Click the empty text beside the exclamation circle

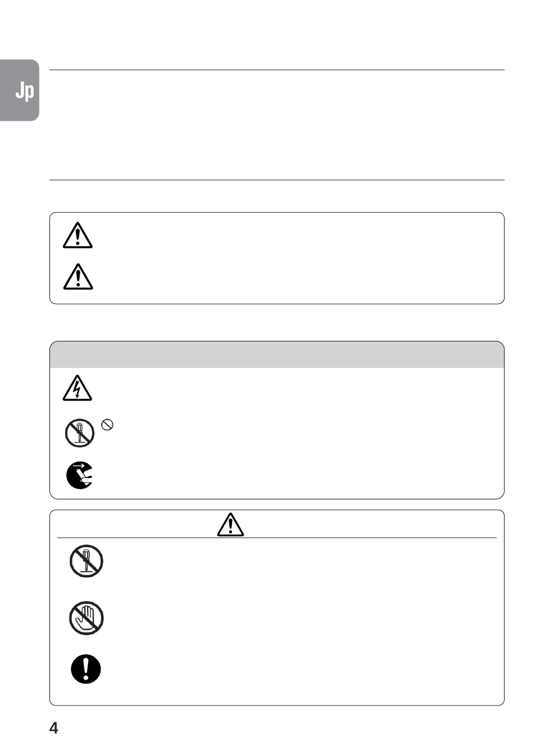pyautogui.click(x=303, y=669)
